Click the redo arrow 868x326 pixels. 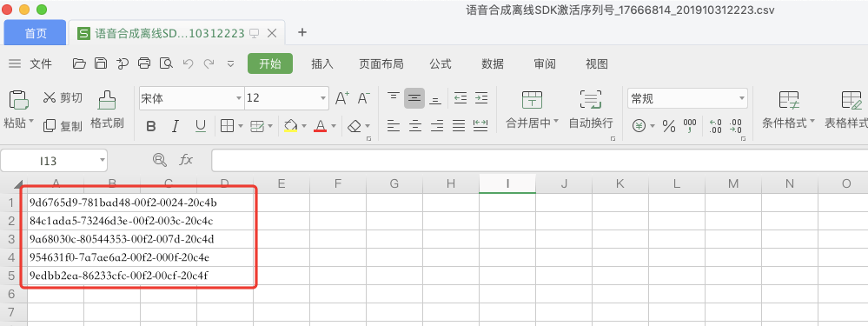coord(209,63)
